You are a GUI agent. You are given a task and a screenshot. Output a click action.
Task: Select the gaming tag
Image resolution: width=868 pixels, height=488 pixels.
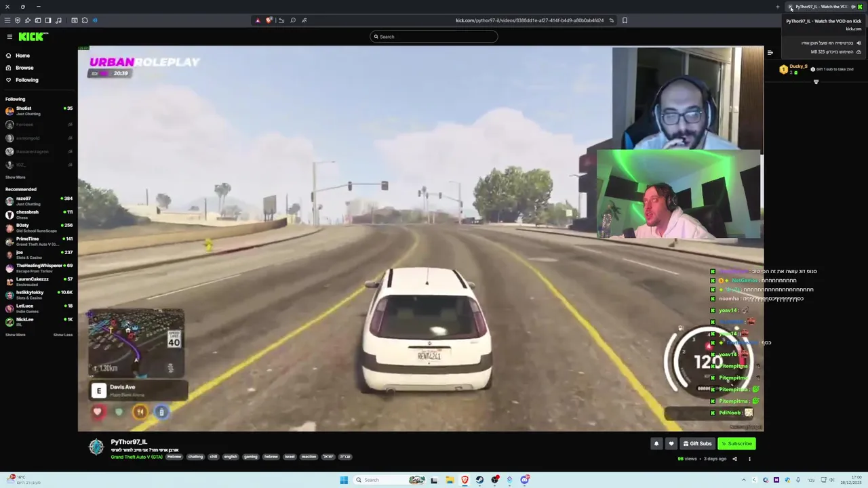pyautogui.click(x=251, y=457)
